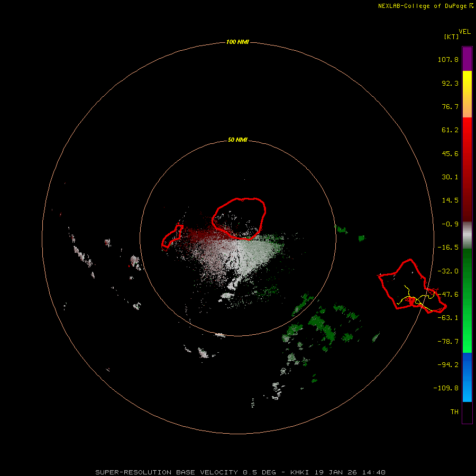Click the -78.7 scale value

(x=448, y=342)
